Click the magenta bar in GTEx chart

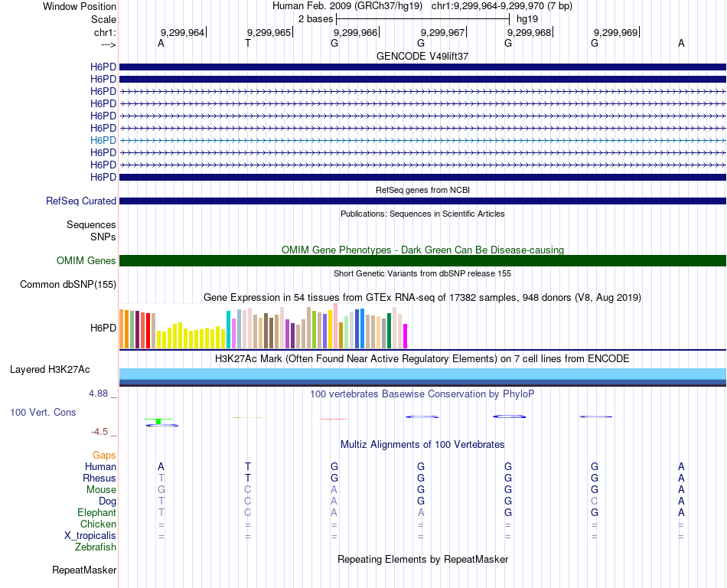(406, 336)
